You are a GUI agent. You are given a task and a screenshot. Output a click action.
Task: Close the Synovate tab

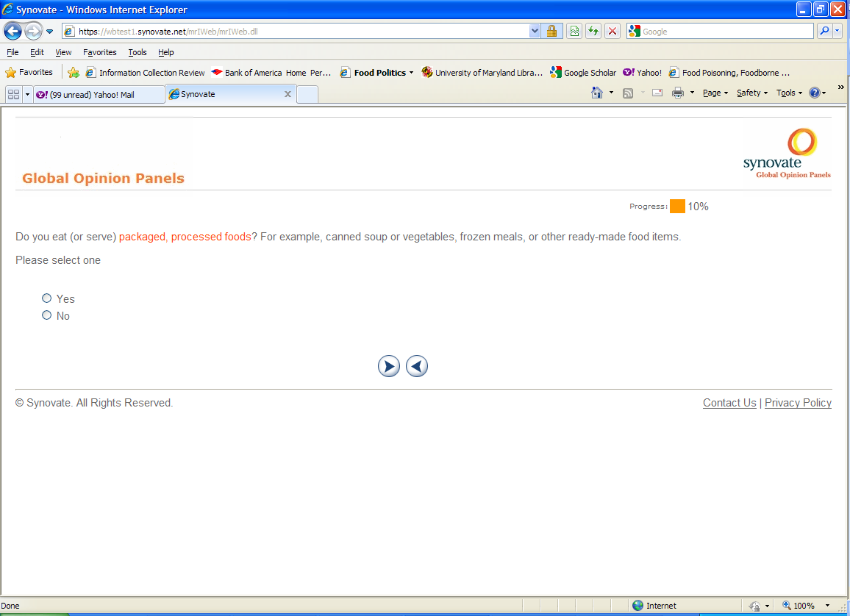coord(287,94)
